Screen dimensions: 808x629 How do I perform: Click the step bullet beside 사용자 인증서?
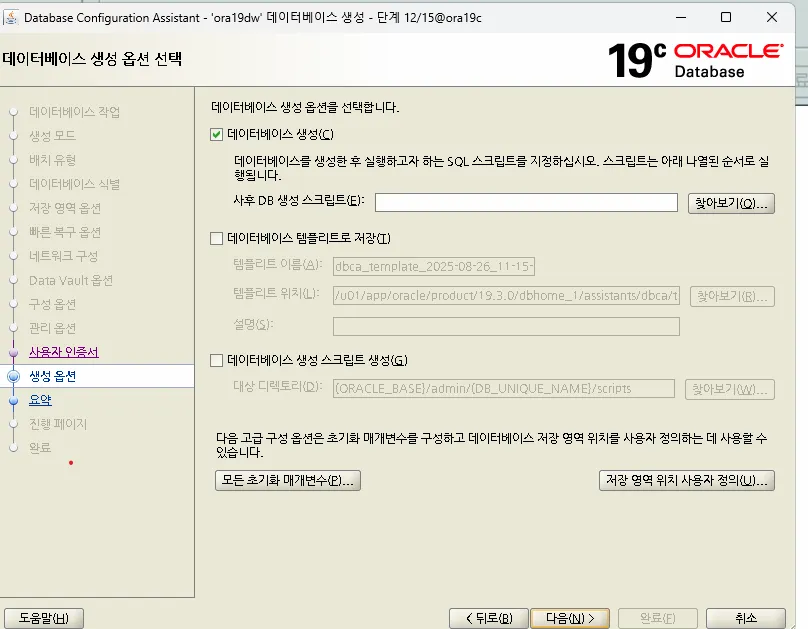coord(13,352)
